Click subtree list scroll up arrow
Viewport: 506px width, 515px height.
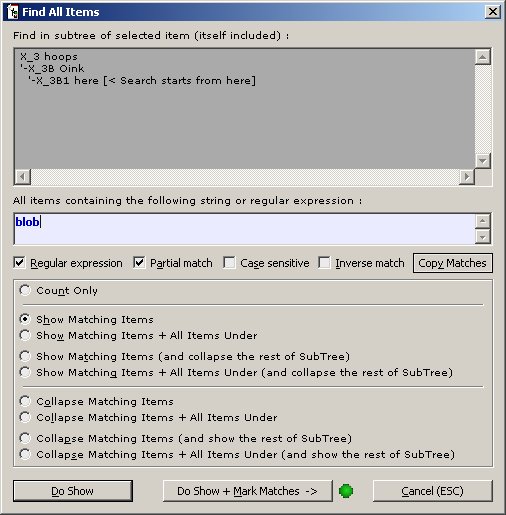point(482,57)
